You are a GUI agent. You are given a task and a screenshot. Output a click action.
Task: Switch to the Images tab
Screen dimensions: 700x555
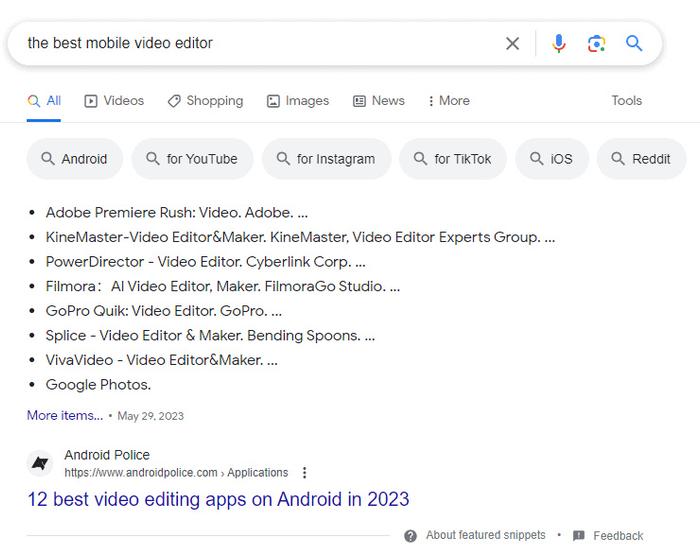[298, 101]
